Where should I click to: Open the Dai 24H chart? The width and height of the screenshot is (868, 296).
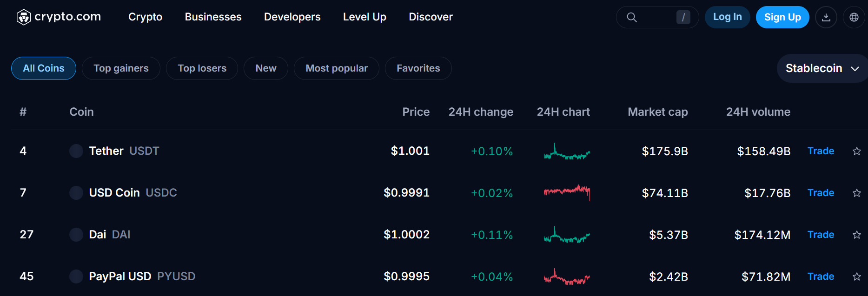[567, 235]
